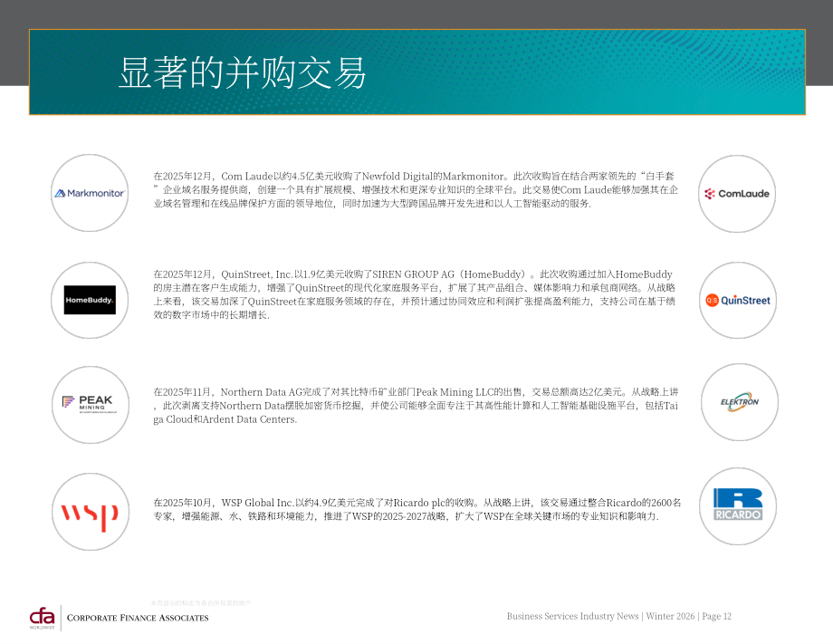833x644 pixels.
Task: Select the HomeBuddy logo
Action: pos(90,300)
